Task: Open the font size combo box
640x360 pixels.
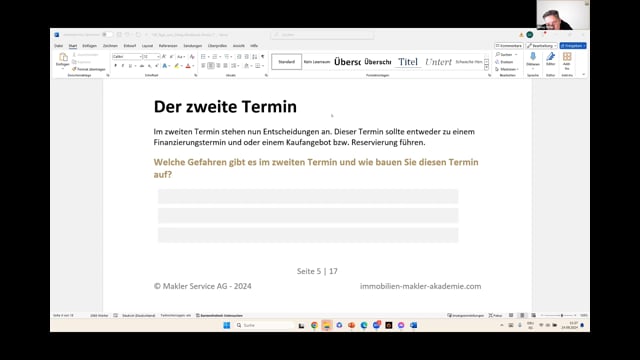Action: coord(151,57)
